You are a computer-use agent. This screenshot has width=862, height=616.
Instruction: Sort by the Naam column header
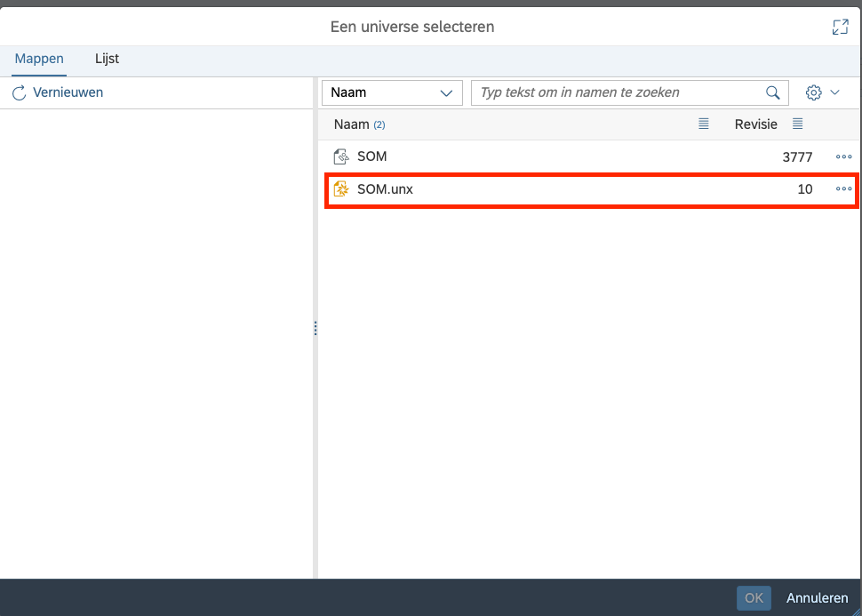click(351, 124)
